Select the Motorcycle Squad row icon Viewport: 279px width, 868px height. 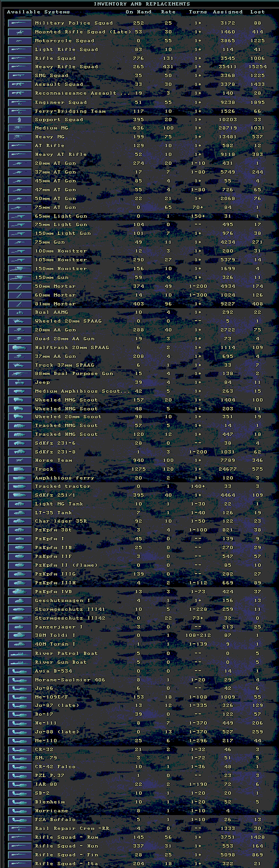(20, 40)
